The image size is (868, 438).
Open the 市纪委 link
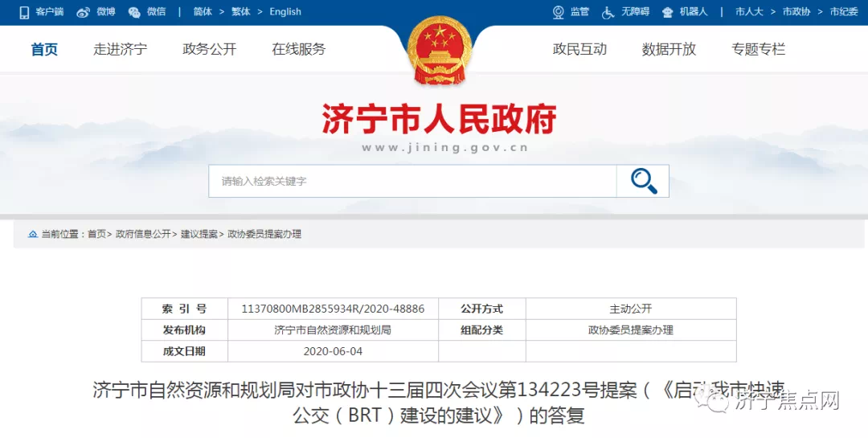coord(844,11)
